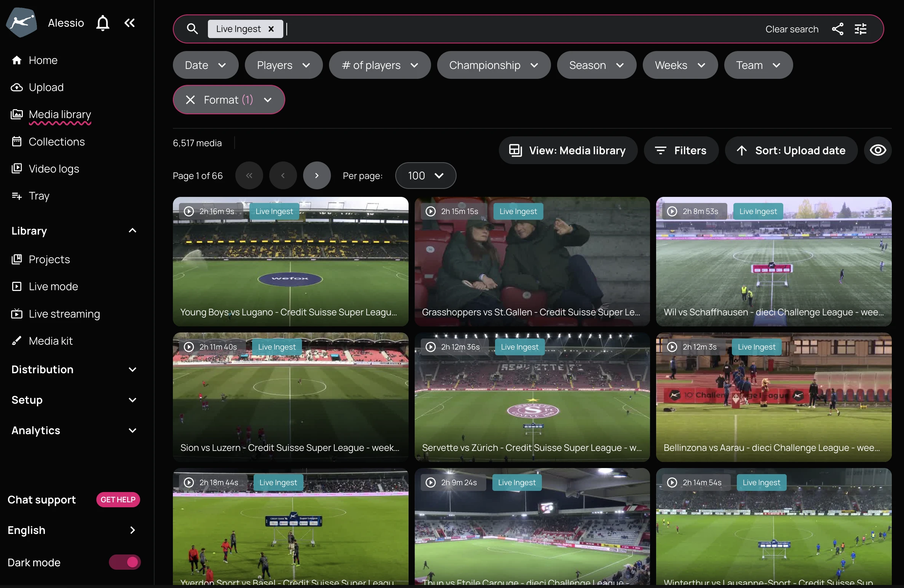Collapse the Library section
Image resolution: width=904 pixels, height=588 pixels.
[x=132, y=231]
